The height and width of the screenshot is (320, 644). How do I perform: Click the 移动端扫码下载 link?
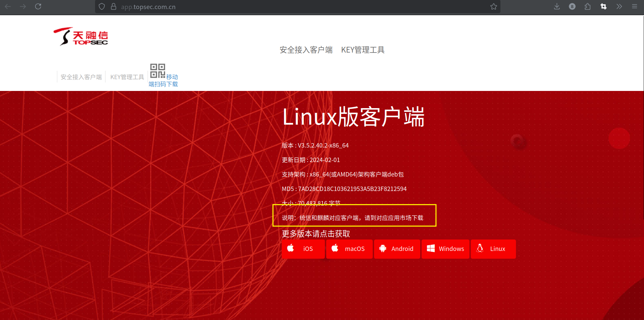click(163, 81)
